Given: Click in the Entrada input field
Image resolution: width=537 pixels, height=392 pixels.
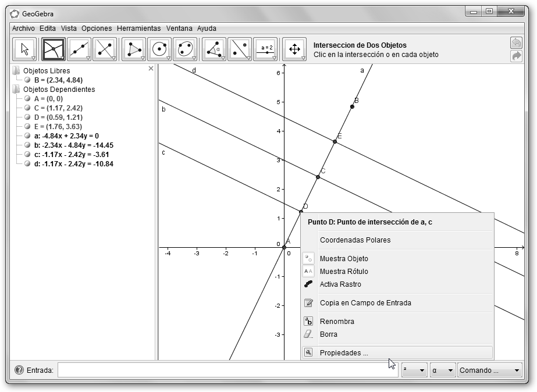Looking at the screenshot, I should (x=228, y=370).
